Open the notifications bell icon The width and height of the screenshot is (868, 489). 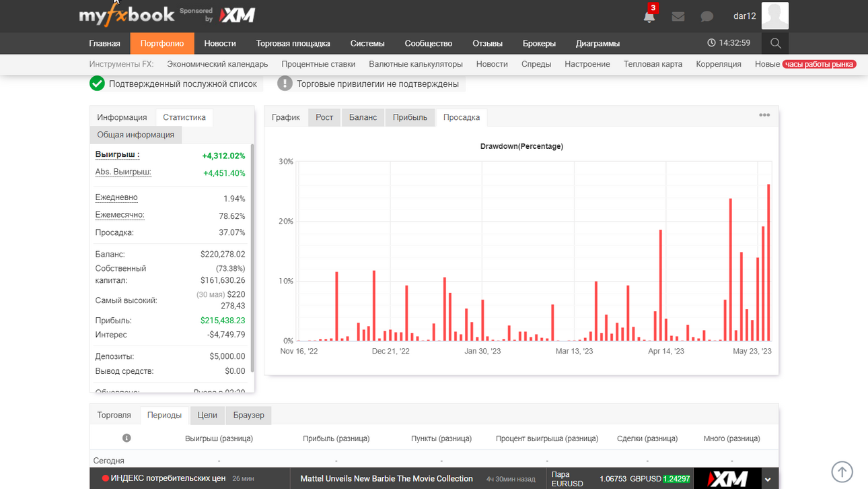pos(649,16)
